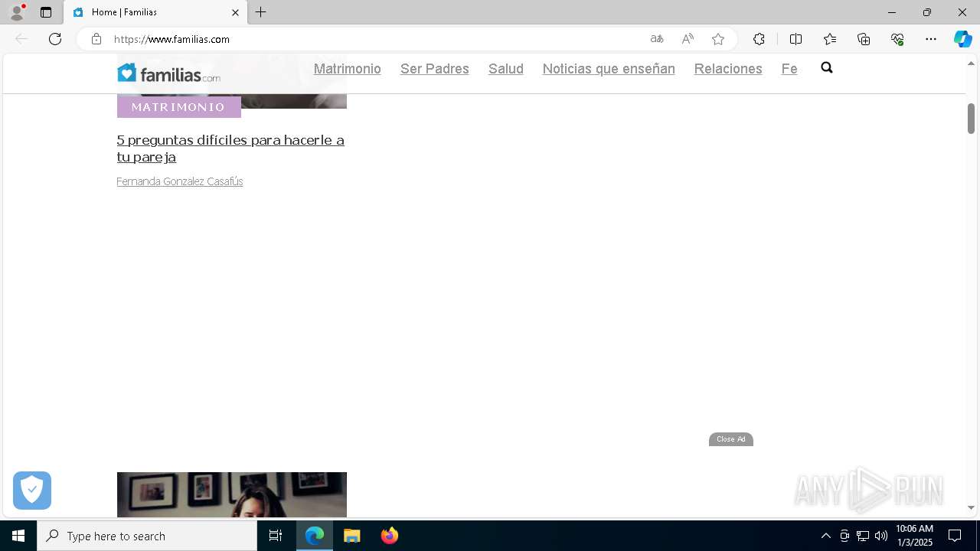Open the Matrimonio menu item
The image size is (980, 551).
coord(348,69)
